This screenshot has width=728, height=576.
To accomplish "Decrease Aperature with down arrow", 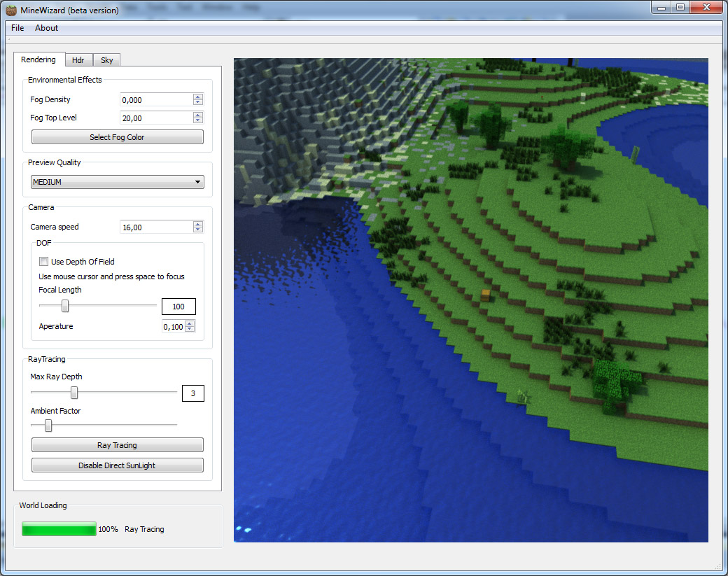I will click(x=190, y=330).
